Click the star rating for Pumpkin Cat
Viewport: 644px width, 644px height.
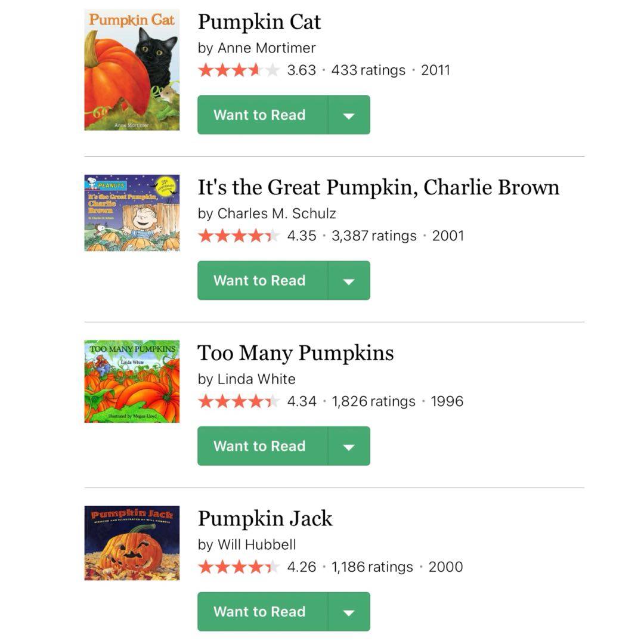pos(239,70)
